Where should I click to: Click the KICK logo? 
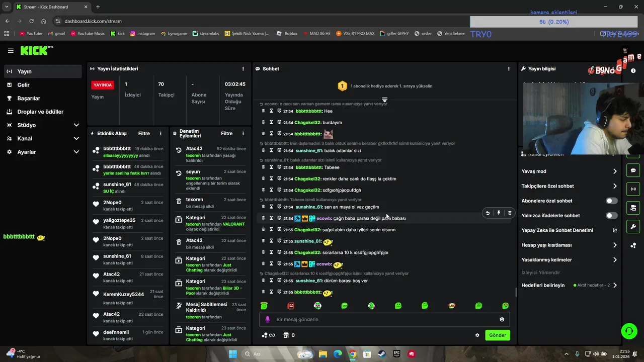(36, 51)
